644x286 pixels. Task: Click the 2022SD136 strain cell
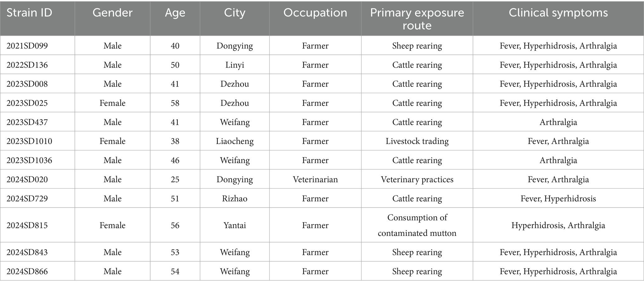click(x=27, y=65)
